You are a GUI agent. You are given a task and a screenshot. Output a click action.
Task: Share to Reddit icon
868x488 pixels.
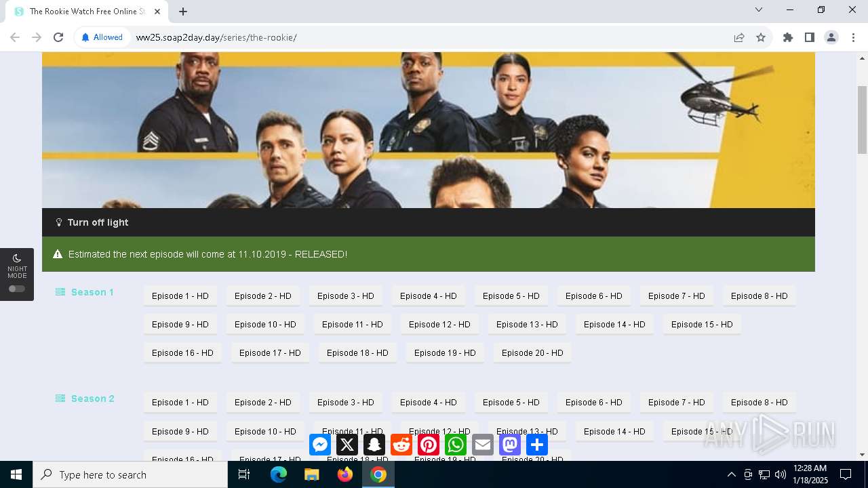(x=401, y=445)
